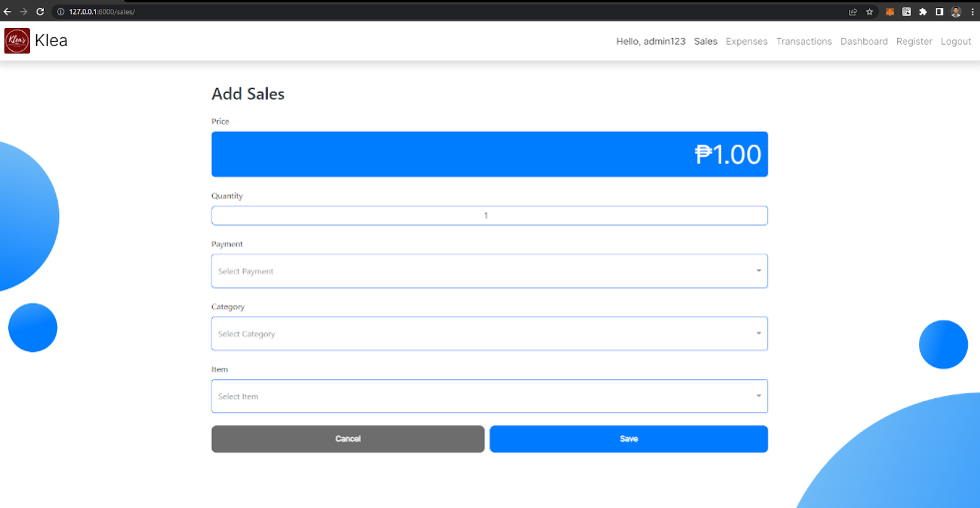
Task: Open the Select Category dropdown
Action: coord(490,333)
